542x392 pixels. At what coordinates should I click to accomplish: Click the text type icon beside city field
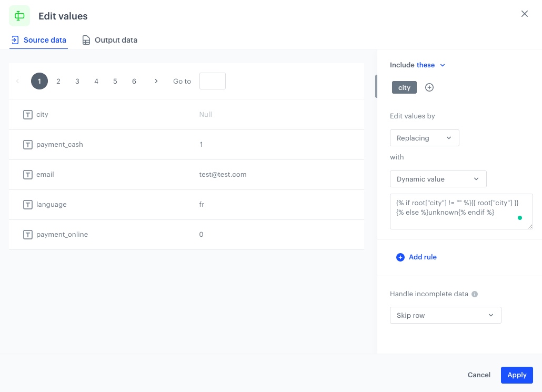pos(28,114)
